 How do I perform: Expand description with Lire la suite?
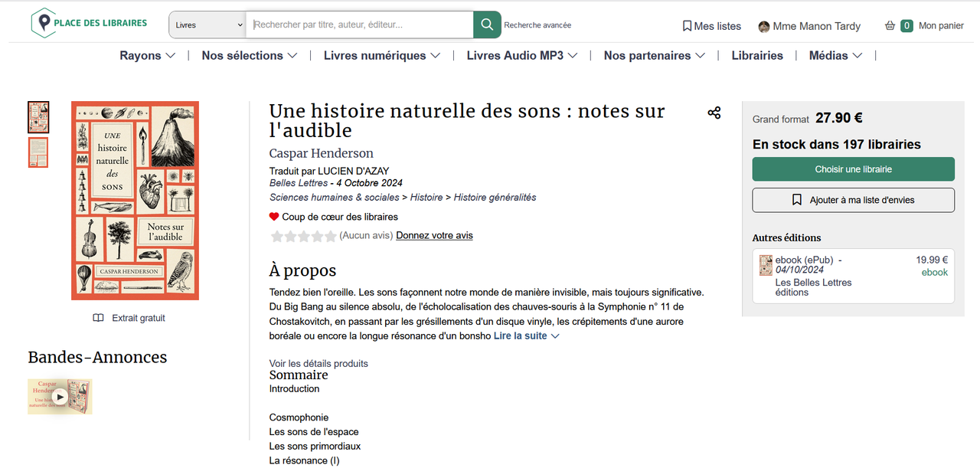(527, 335)
